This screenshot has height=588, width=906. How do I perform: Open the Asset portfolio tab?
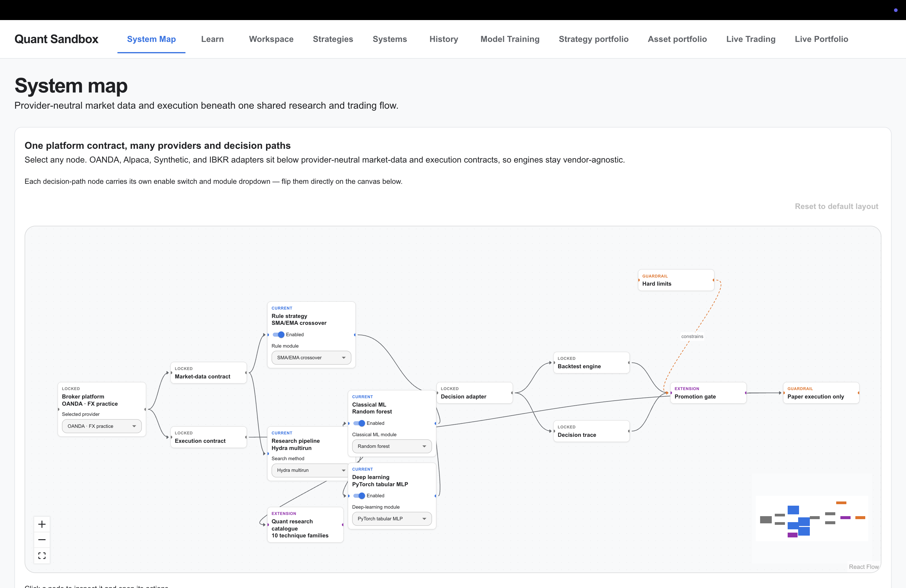coord(677,39)
